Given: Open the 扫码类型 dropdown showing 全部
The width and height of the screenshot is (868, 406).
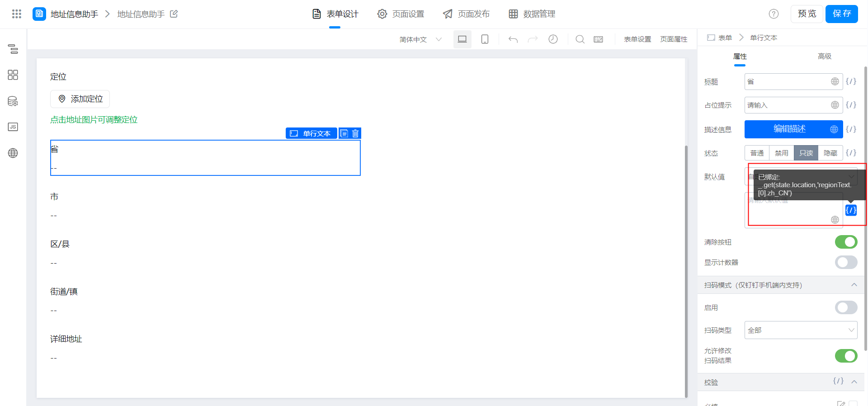Looking at the screenshot, I should point(801,330).
